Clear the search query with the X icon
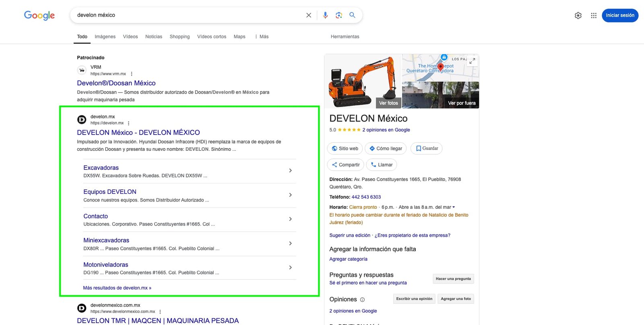 pyautogui.click(x=309, y=15)
